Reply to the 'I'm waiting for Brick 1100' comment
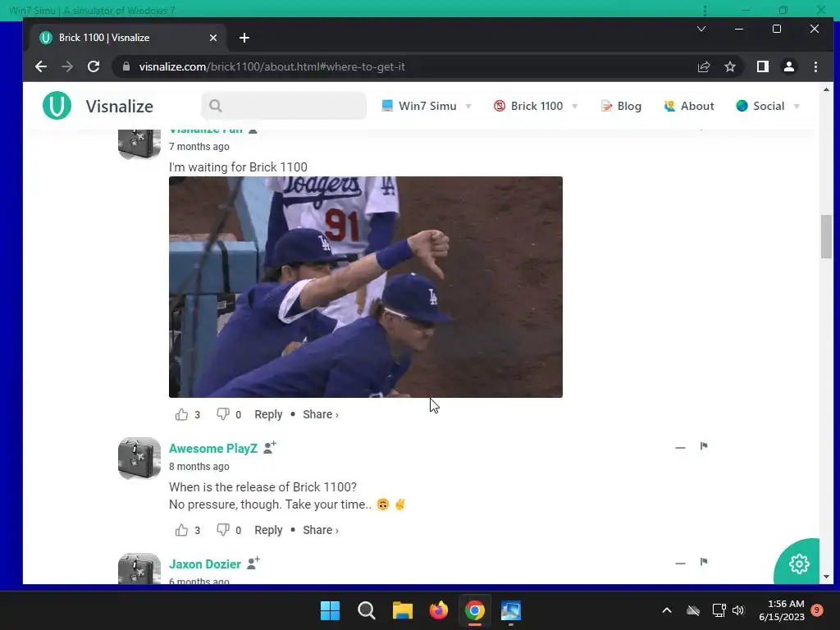The width and height of the screenshot is (840, 630). pyautogui.click(x=268, y=414)
